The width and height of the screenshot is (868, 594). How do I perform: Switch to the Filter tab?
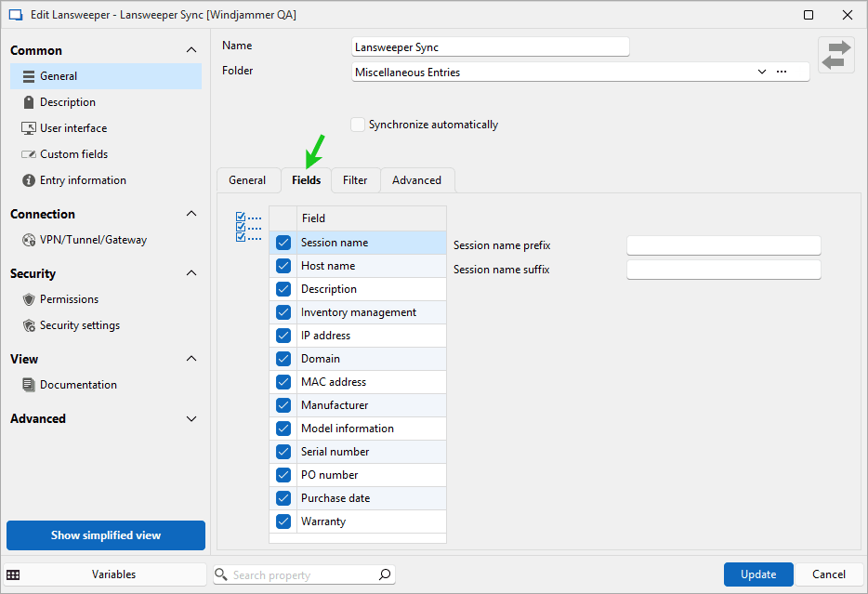click(355, 180)
